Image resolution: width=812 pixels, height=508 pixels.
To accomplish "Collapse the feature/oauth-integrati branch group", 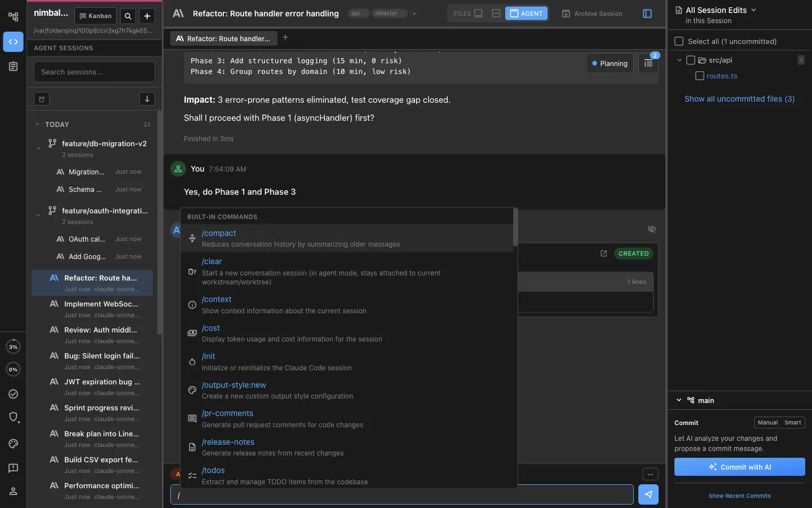I will click(x=38, y=215).
